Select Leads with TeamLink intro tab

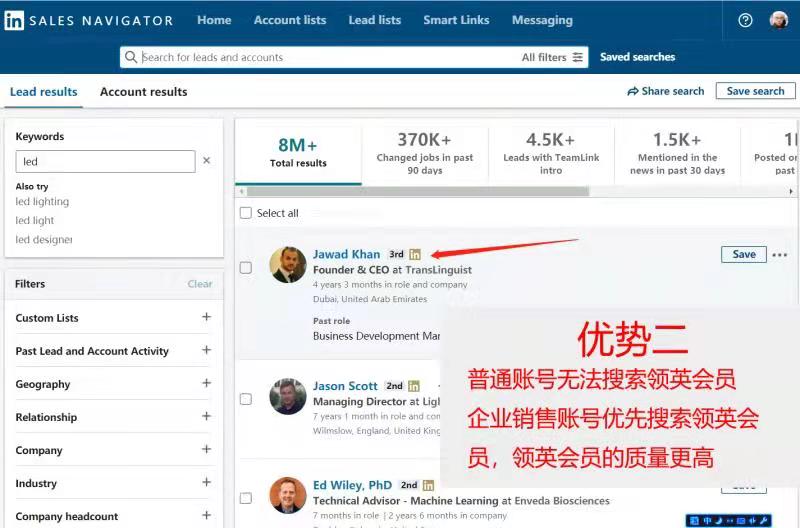coord(551,153)
